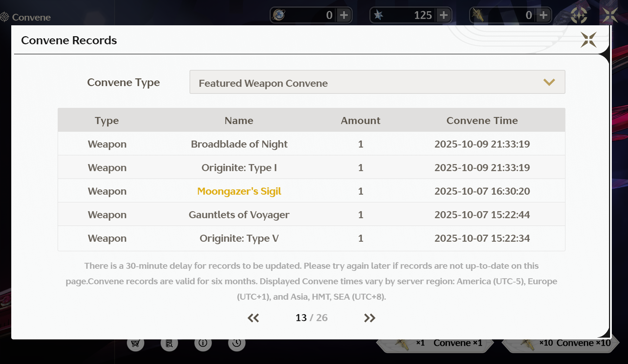
Task: Click the Convene ×10 button
Action: click(x=560, y=344)
